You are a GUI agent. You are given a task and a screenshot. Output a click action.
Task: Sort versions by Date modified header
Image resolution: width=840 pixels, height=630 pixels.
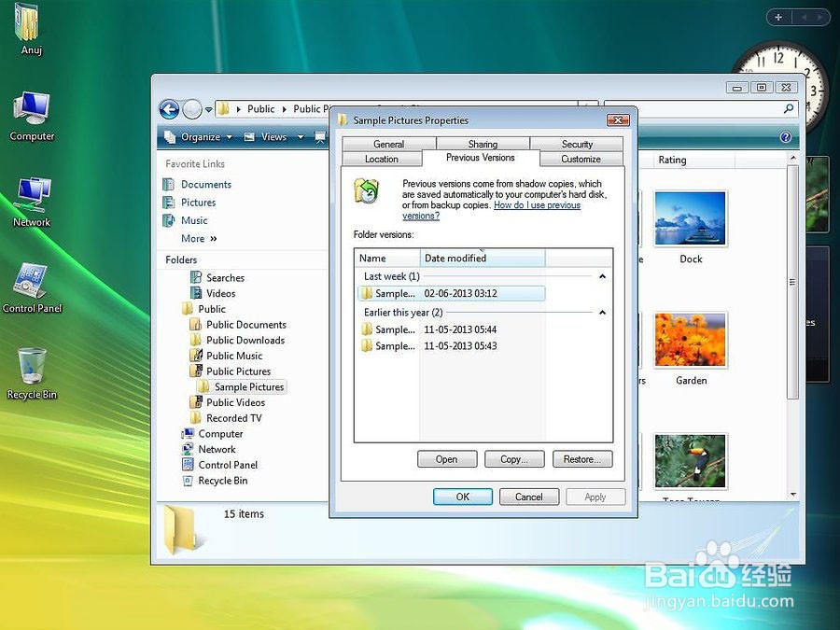coord(483,258)
